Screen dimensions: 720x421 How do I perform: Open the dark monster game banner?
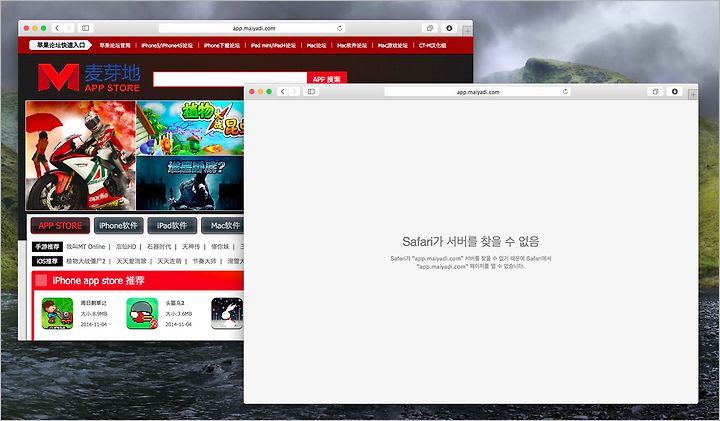click(x=190, y=183)
